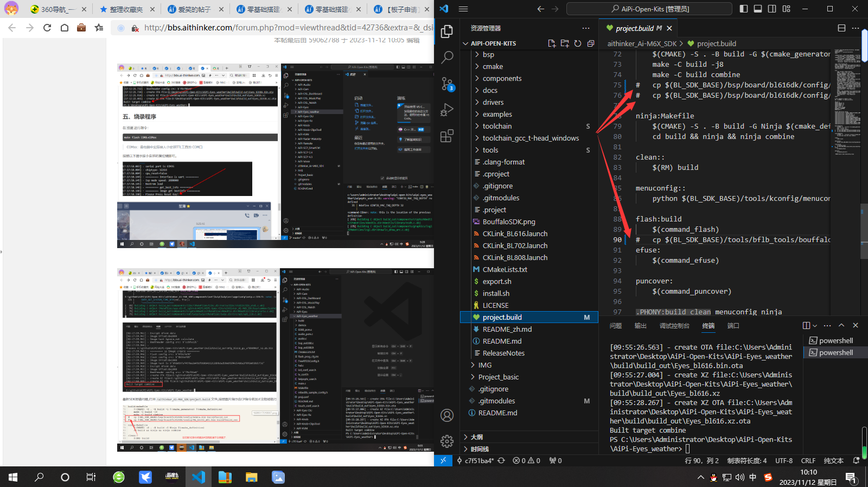The width and height of the screenshot is (868, 487).
Task: Open the Search view in VS Code activity bar
Action: coord(447,56)
